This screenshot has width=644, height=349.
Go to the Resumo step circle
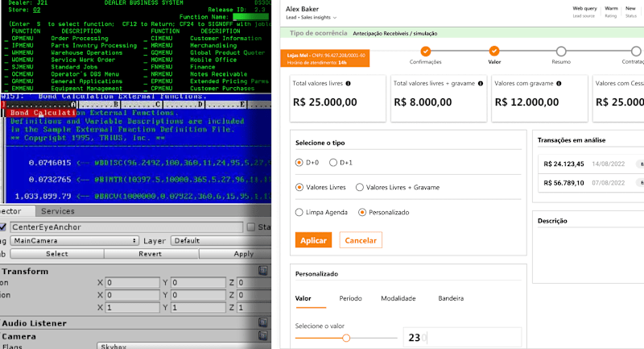tap(561, 52)
